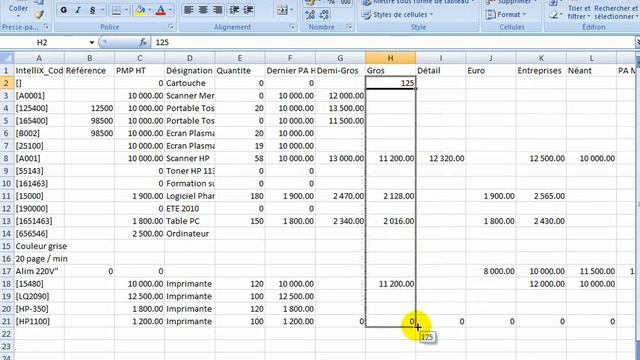Viewport: 640px width, 360px height.
Task: Align text left
Action: 188,10
